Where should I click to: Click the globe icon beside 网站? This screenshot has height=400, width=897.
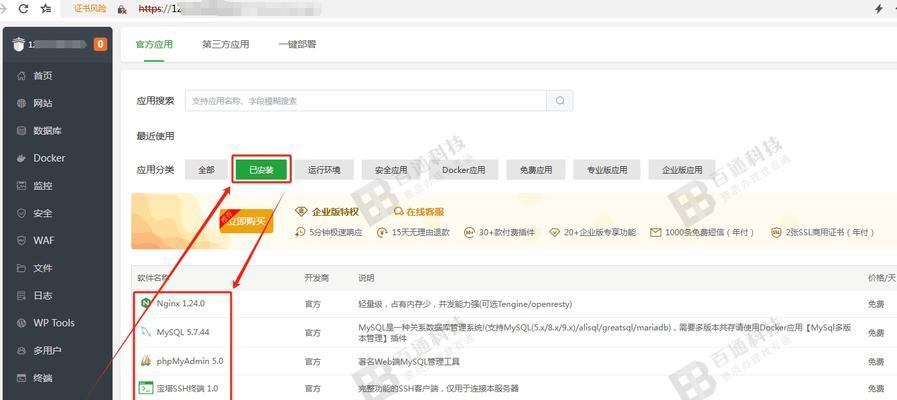click(x=22, y=103)
